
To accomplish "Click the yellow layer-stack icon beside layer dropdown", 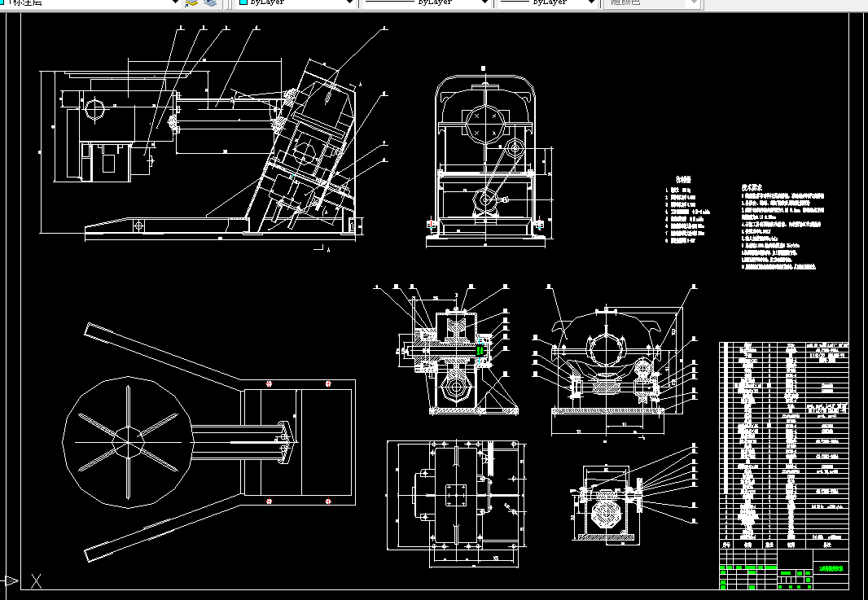I will click(191, 2).
